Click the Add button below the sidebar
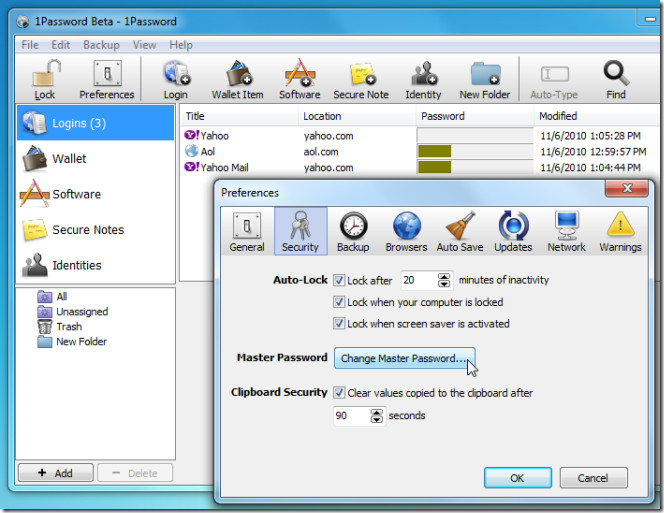 pos(55,473)
